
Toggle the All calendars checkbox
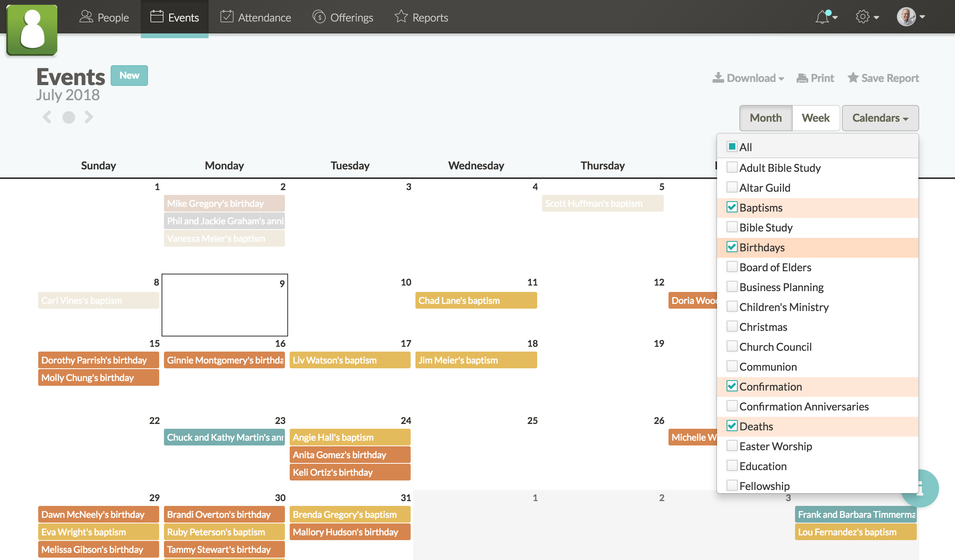pyautogui.click(x=732, y=147)
